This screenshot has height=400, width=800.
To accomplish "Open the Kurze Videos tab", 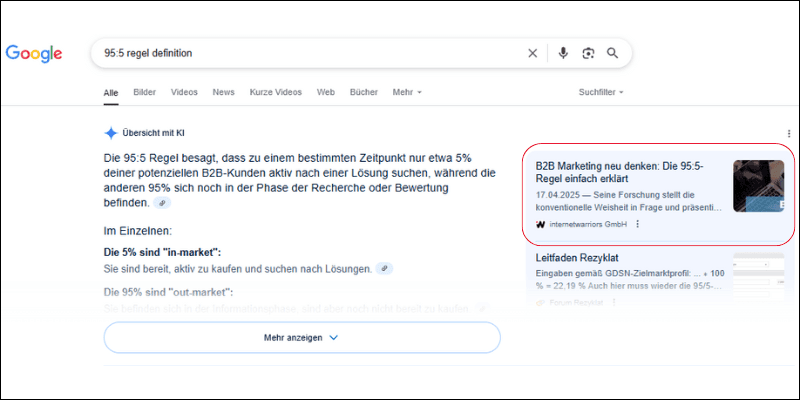I will point(276,92).
